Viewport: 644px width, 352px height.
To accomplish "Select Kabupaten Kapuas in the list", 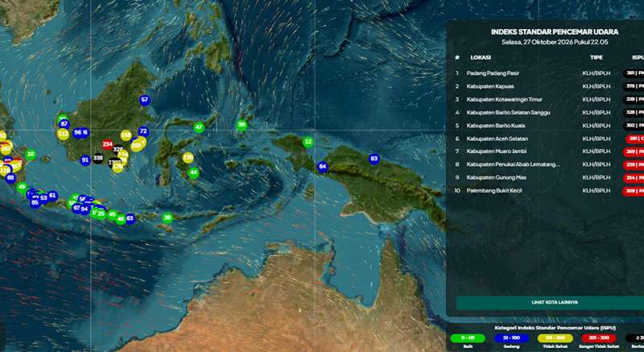I will point(490,87).
